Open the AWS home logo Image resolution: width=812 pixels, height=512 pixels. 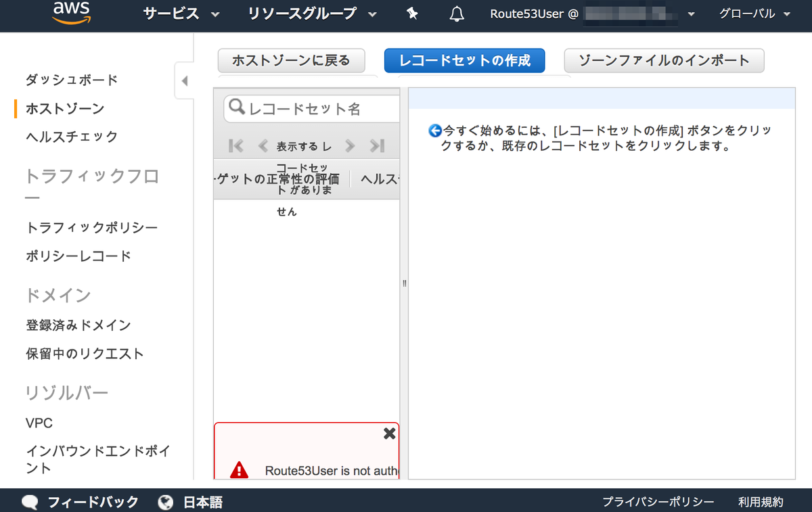(x=72, y=13)
